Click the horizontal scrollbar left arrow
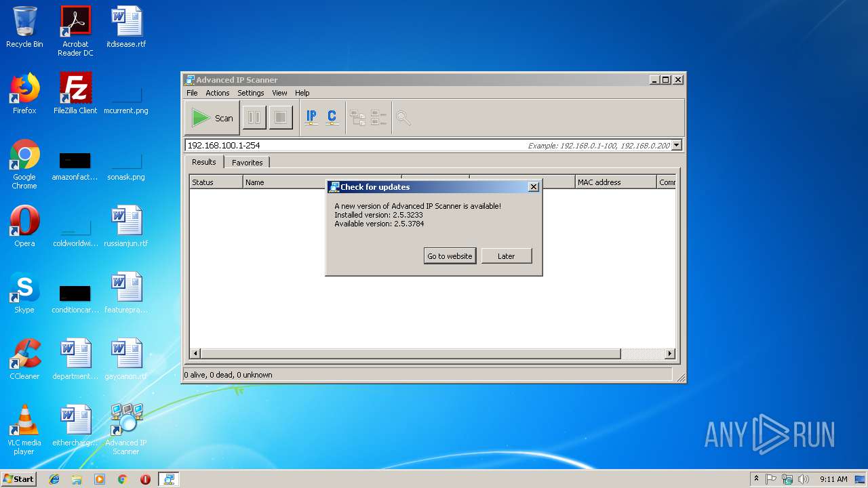868x488 pixels. click(195, 353)
